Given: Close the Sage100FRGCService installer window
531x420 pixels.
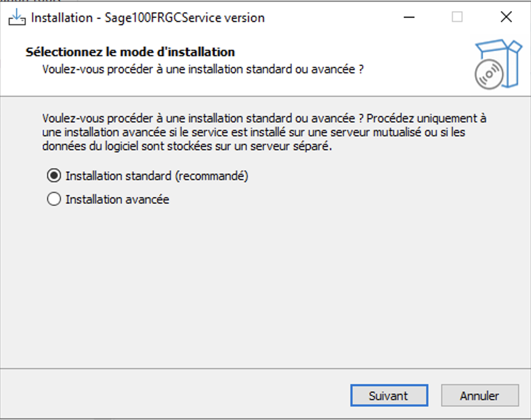Looking at the screenshot, I should point(506,17).
